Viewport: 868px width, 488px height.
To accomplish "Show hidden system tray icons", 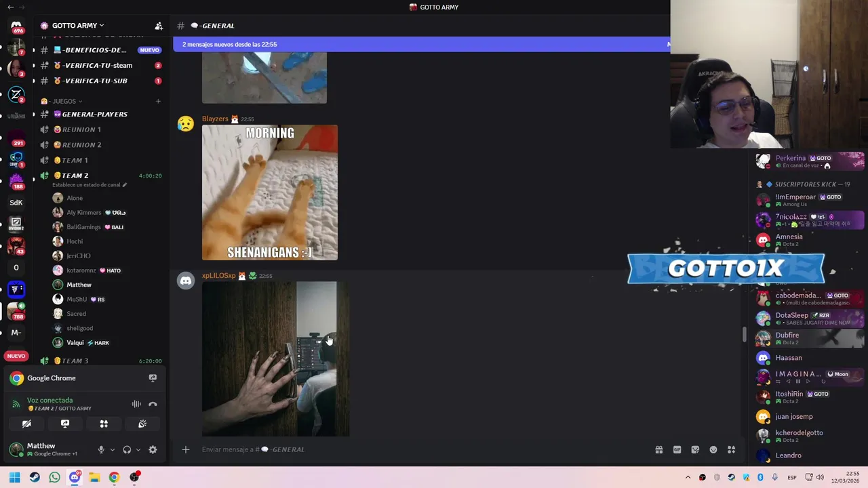I will [688, 477].
